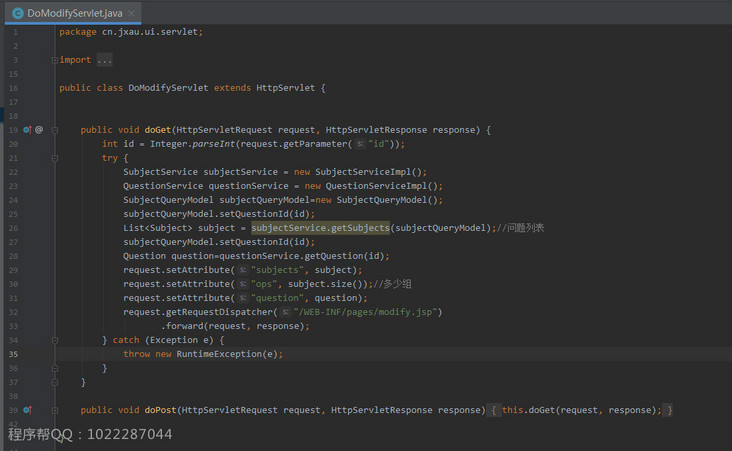732x451 pixels.
Task: Click the Java class icon on the DoModifyServlet tab
Action: click(17, 13)
